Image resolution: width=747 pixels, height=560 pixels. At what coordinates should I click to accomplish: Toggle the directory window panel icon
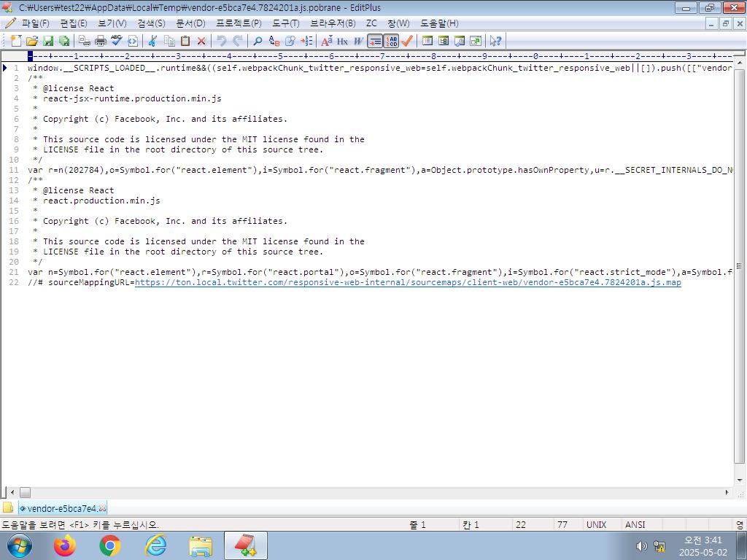click(x=427, y=41)
